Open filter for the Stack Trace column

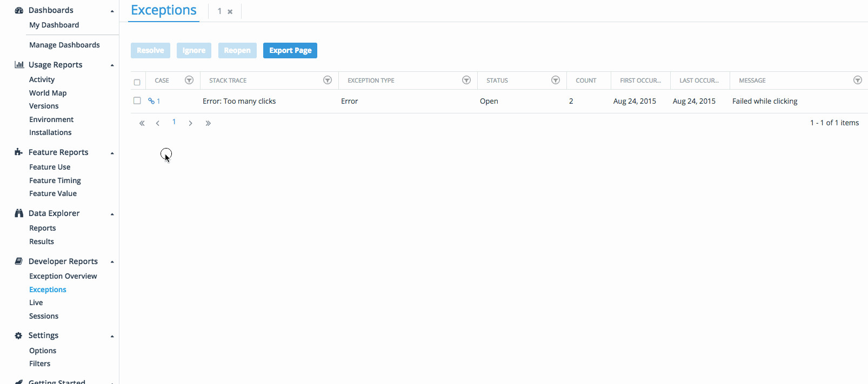tap(328, 80)
